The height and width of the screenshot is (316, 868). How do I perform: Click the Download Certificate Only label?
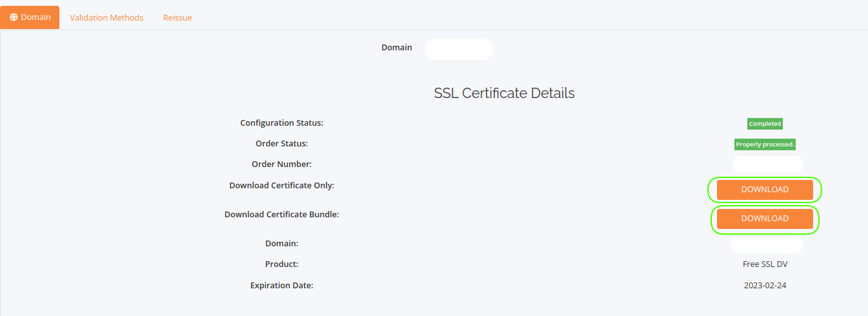[281, 185]
